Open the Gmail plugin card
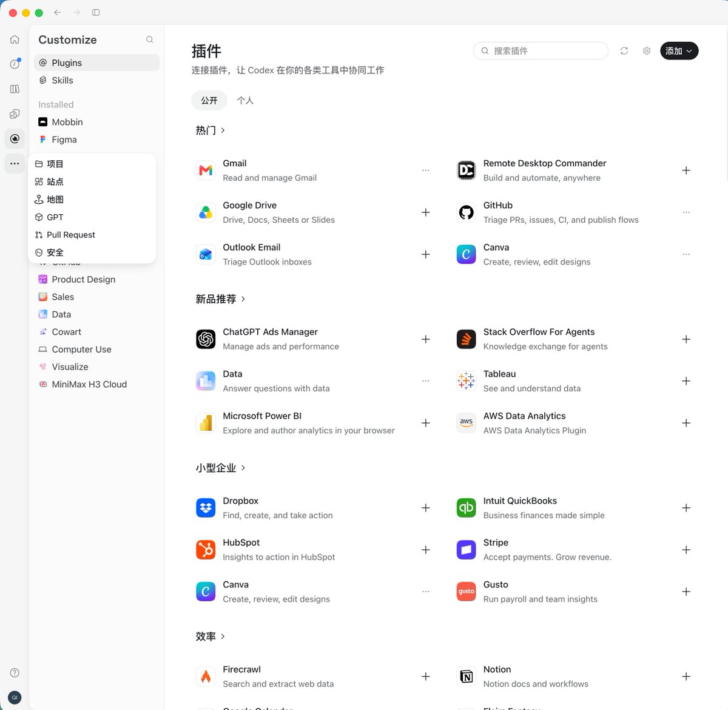 pyautogui.click(x=314, y=171)
